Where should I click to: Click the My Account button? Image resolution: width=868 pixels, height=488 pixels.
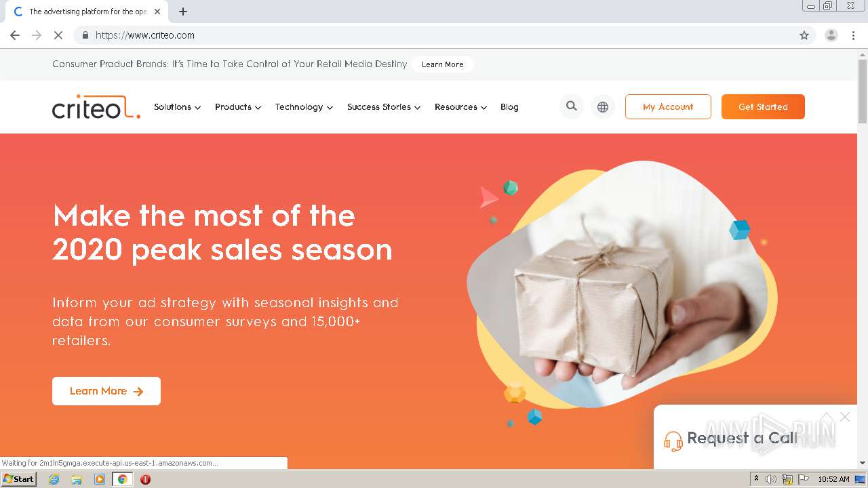(x=668, y=106)
